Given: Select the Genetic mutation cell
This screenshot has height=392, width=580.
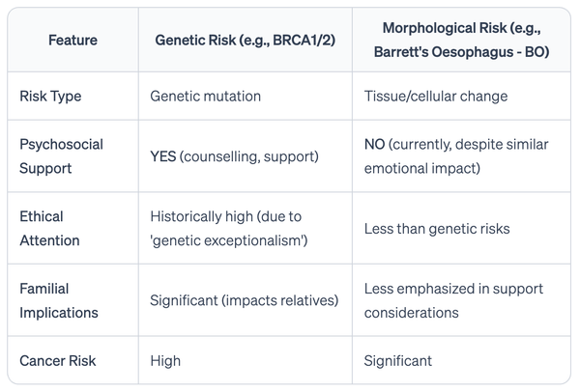Looking at the screenshot, I should point(205,97).
